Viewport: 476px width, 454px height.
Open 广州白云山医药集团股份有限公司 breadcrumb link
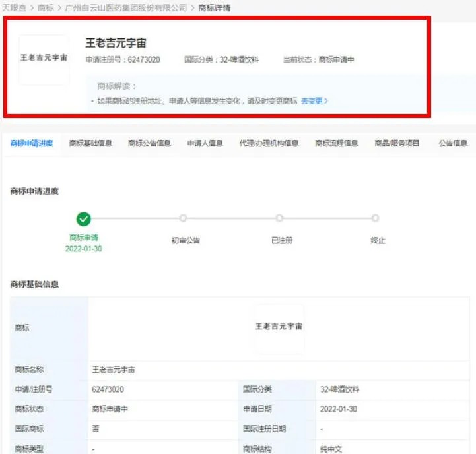tap(125, 7)
